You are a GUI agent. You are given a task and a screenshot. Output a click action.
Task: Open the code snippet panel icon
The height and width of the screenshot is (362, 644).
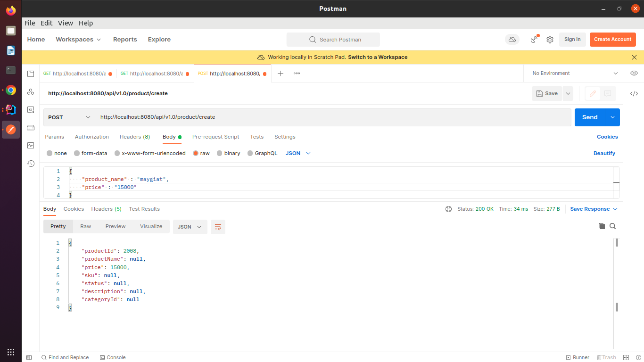click(x=634, y=93)
